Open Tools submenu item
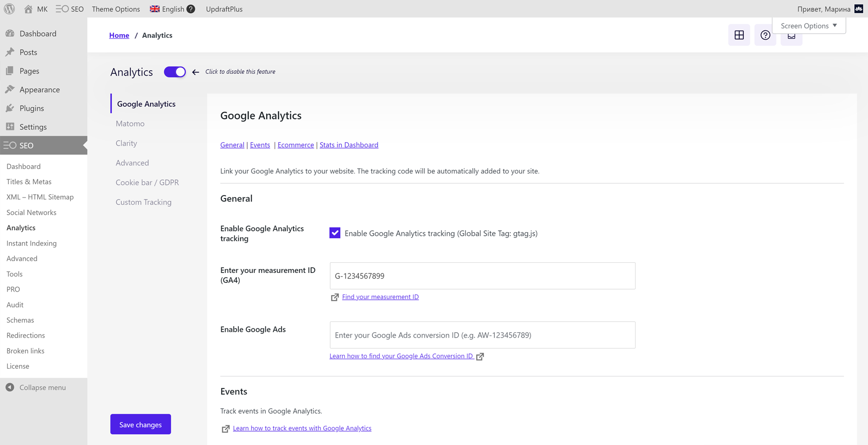868x445 pixels. (x=14, y=273)
